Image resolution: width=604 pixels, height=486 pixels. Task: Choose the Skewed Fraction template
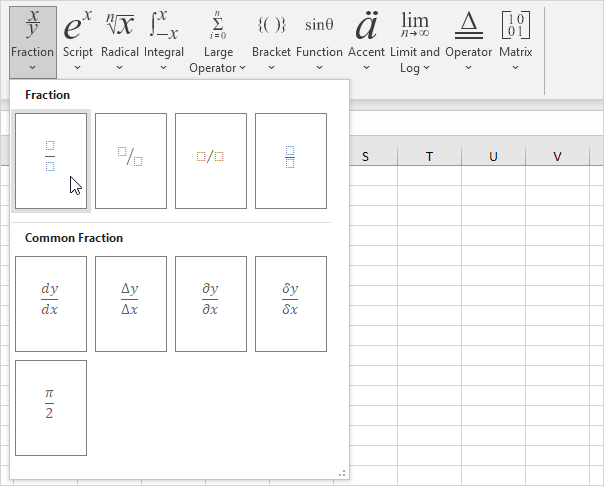(x=131, y=160)
